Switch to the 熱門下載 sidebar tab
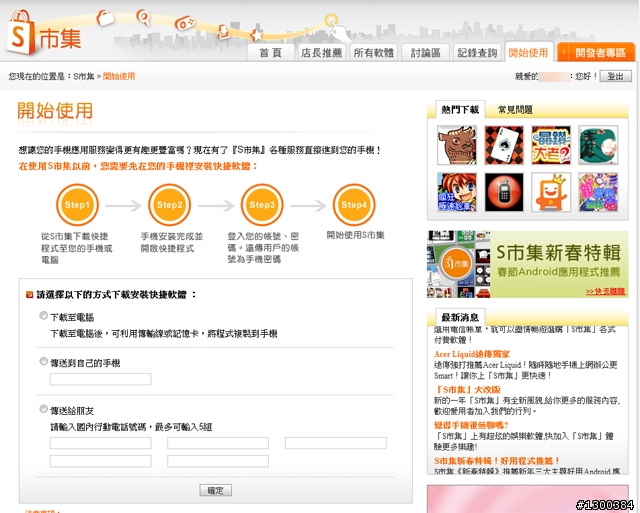This screenshot has width=640, height=513. [460, 109]
